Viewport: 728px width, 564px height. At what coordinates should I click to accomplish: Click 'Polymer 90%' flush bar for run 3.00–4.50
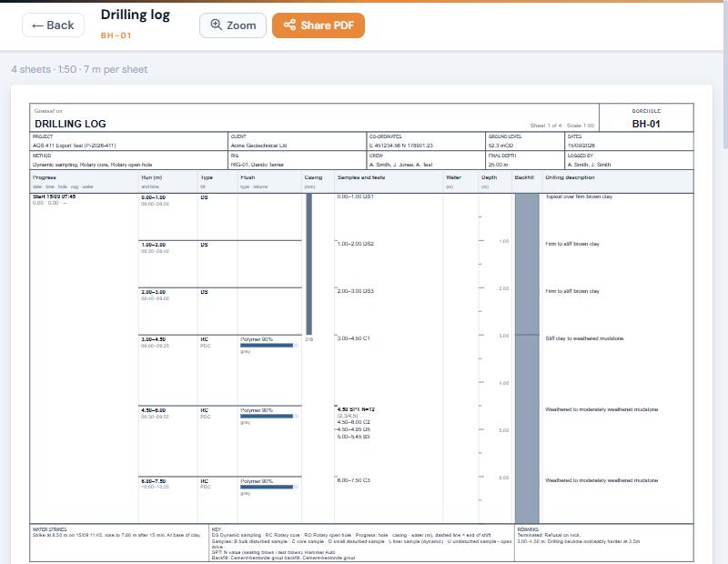tap(269, 346)
